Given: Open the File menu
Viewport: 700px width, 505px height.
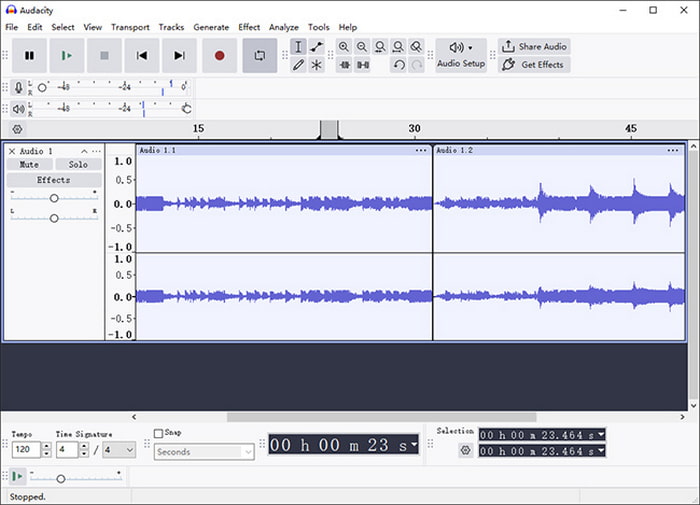Looking at the screenshot, I should [12, 27].
